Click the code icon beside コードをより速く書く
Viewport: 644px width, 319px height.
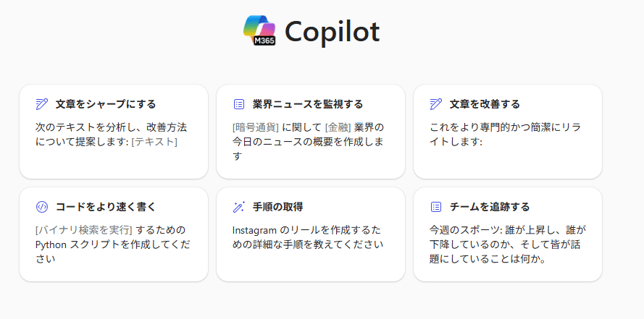click(42, 207)
